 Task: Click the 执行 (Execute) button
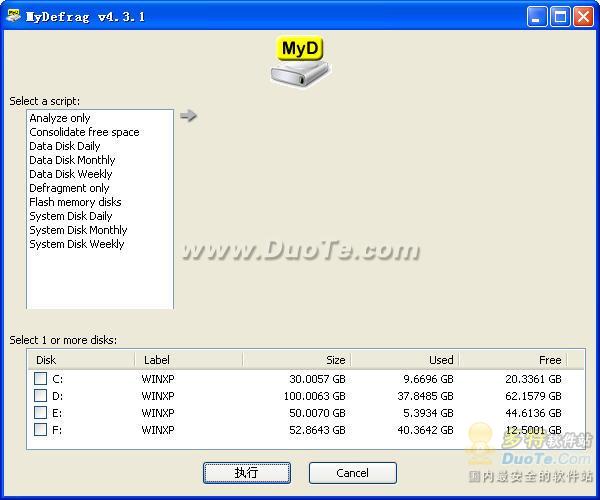coord(247,473)
